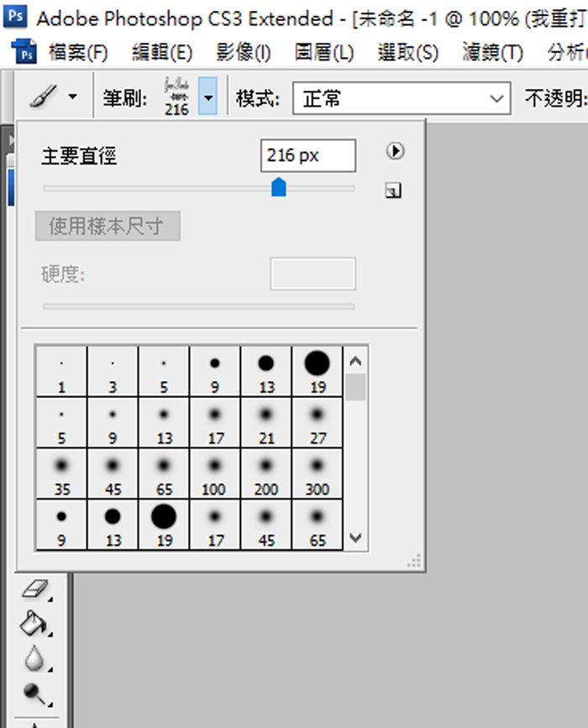588x728 pixels.
Task: Click the hardness slider track
Action: click(199, 306)
